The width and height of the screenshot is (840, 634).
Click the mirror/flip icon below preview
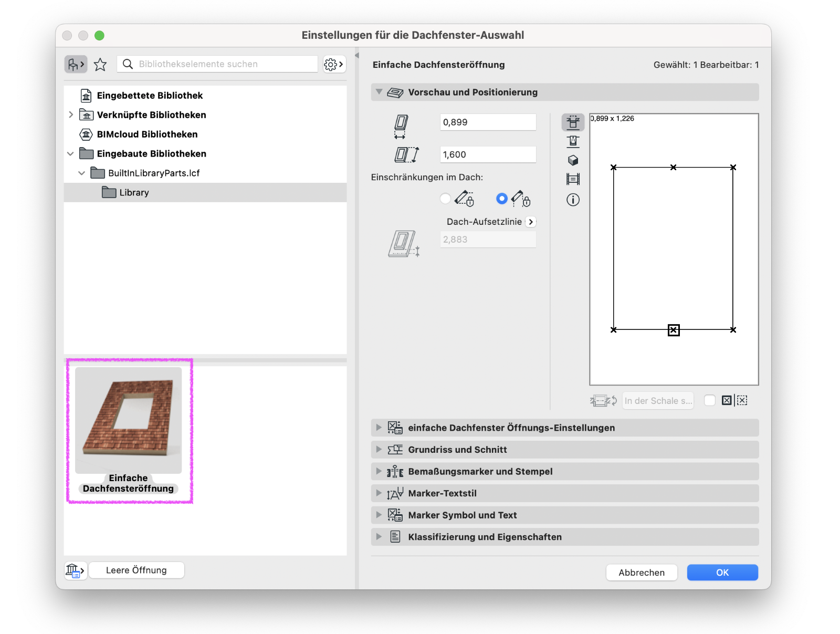[604, 401]
